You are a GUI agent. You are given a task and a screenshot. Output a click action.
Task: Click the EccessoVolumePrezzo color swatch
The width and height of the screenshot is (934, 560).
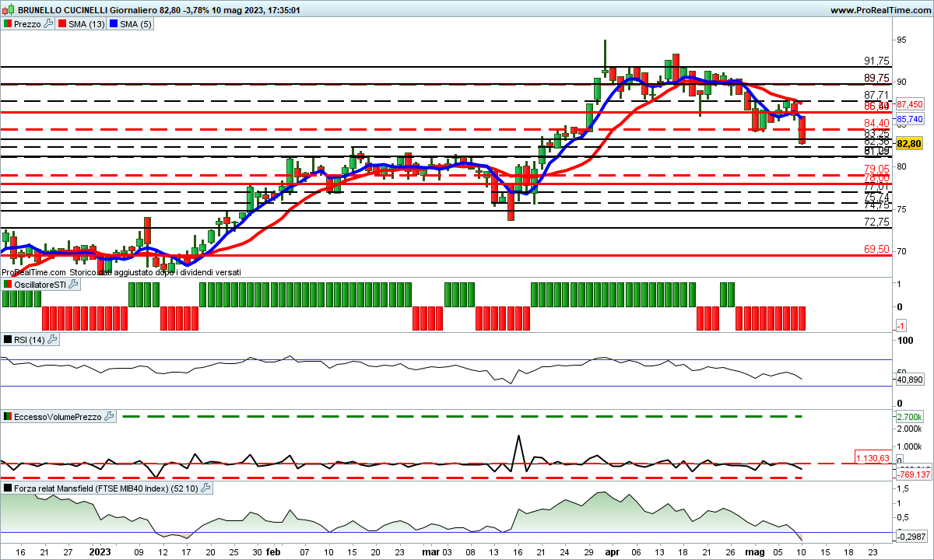click(x=7, y=417)
